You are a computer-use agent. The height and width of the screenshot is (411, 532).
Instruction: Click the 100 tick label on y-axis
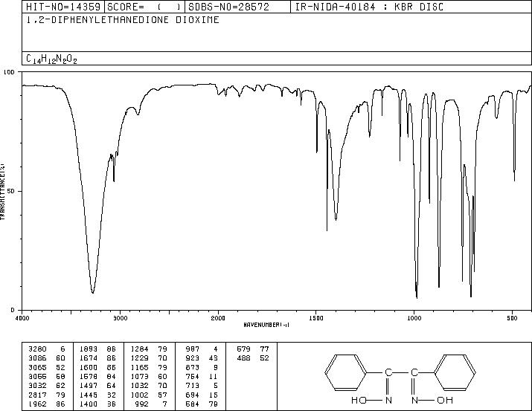click(x=9, y=72)
